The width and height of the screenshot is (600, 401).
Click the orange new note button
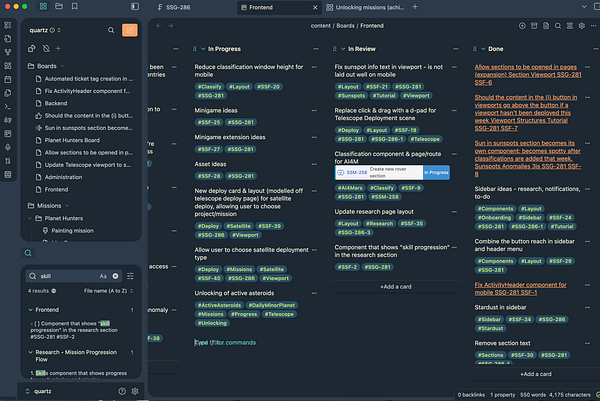130,30
